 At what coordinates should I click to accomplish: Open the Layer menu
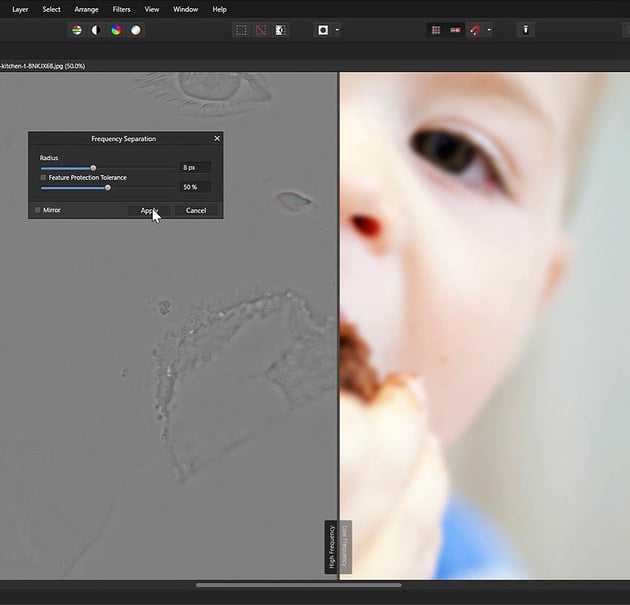[x=20, y=9]
